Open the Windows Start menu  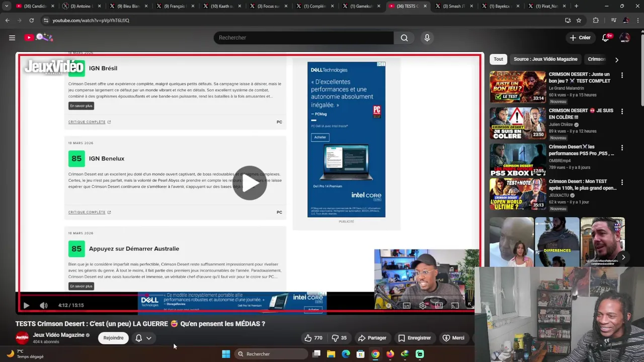pyautogui.click(x=226, y=354)
